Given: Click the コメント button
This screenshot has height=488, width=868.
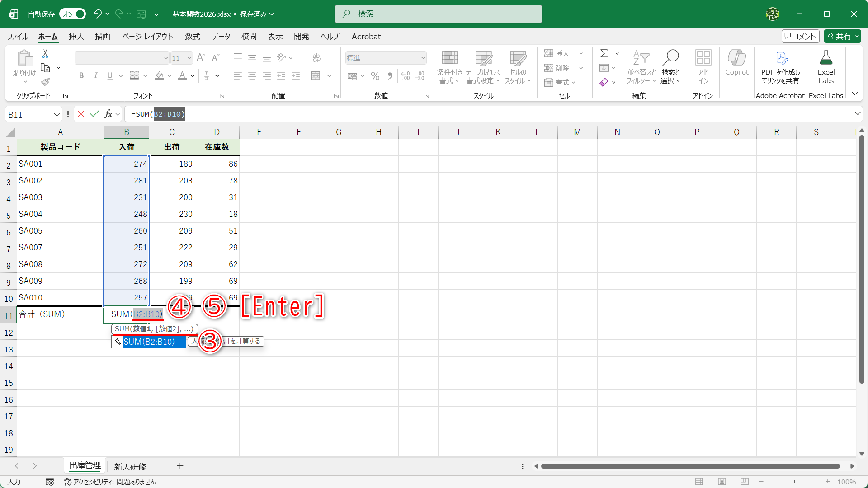Looking at the screenshot, I should pyautogui.click(x=800, y=37).
